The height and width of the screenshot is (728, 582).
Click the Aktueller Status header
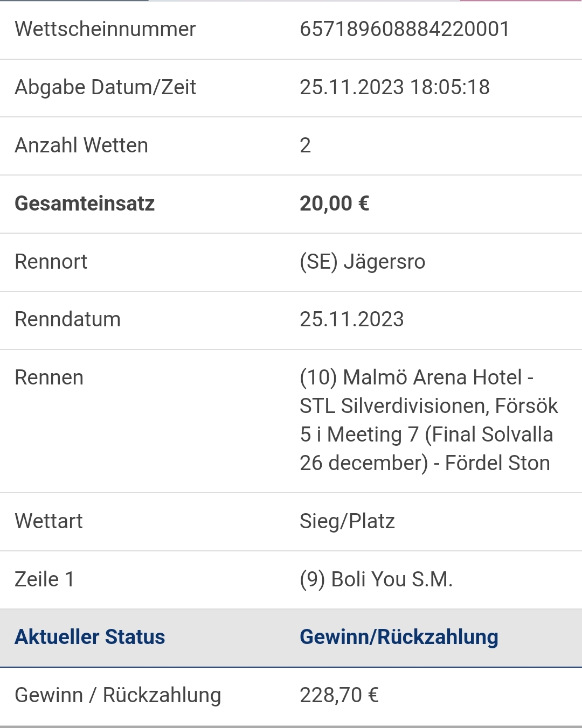(90, 637)
